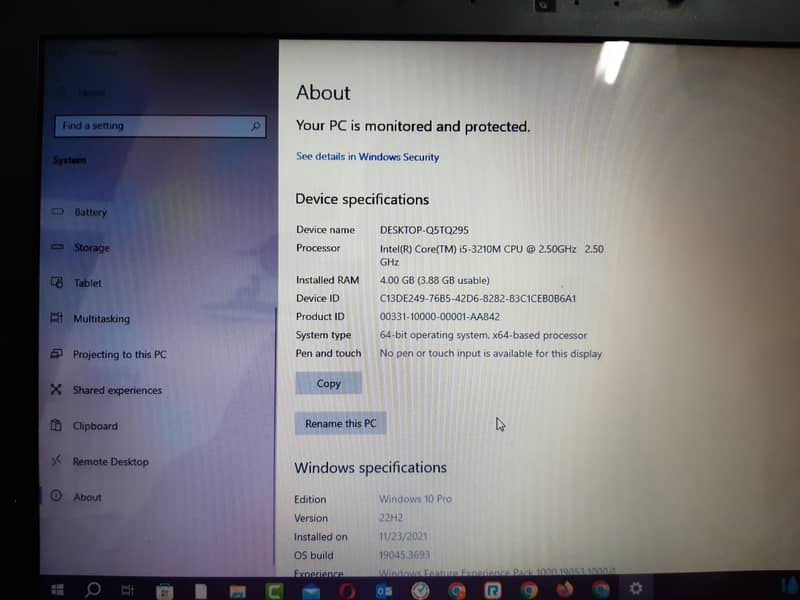Open Remote Desktop settings
Image resolution: width=800 pixels, height=600 pixels.
tap(110, 462)
